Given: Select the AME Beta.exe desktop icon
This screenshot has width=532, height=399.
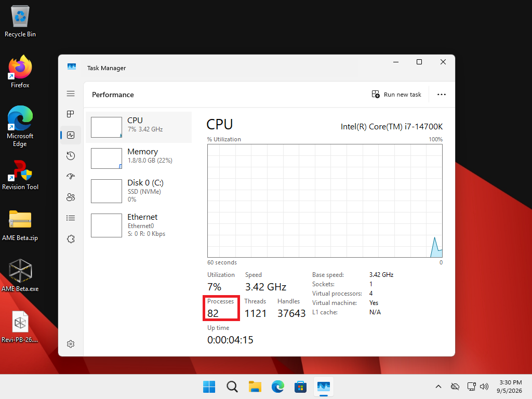Looking at the screenshot, I should (20, 275).
